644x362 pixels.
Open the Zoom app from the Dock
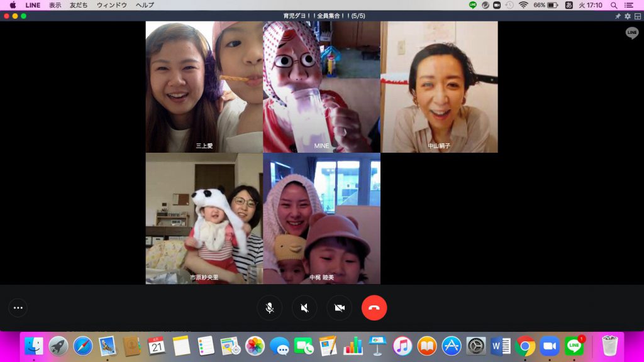coord(550,346)
